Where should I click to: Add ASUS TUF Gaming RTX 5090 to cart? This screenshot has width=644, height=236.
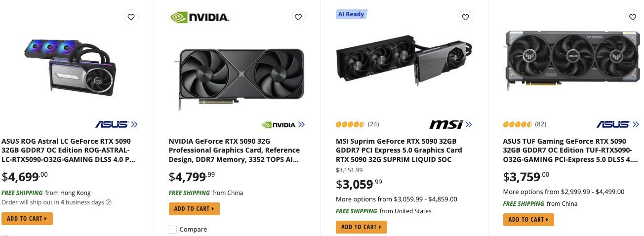(528, 220)
